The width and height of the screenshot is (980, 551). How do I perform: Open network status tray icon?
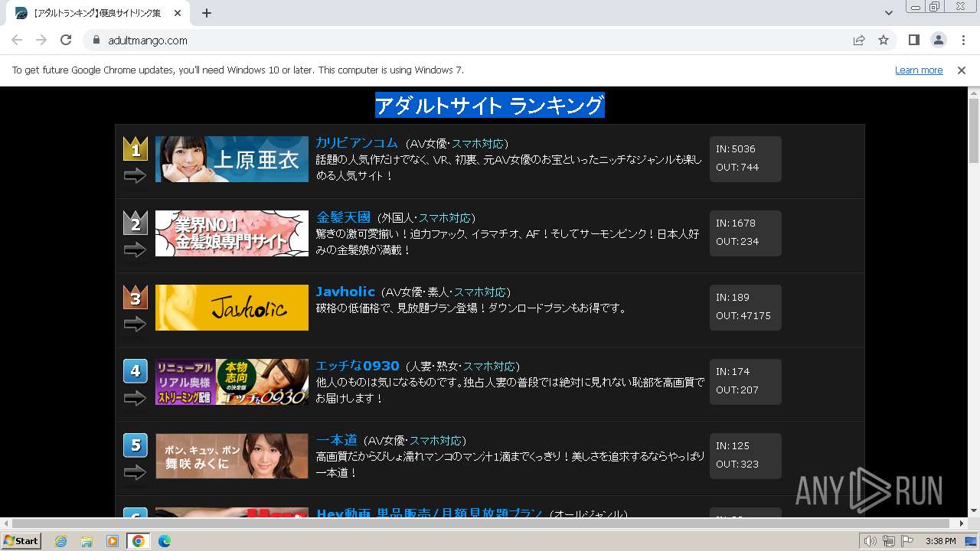(889, 541)
